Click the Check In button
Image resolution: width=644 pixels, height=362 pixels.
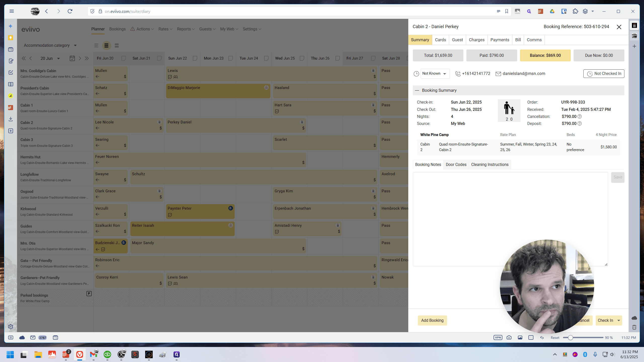pyautogui.click(x=605, y=320)
